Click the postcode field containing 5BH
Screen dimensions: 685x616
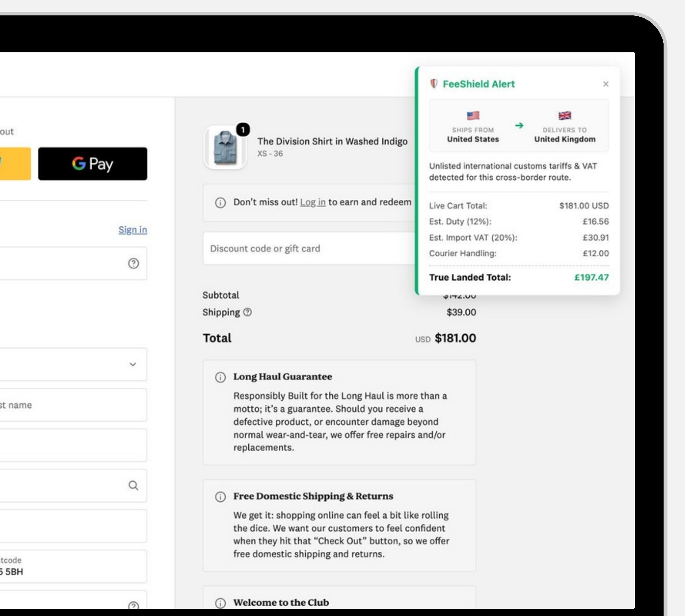(x=74, y=566)
